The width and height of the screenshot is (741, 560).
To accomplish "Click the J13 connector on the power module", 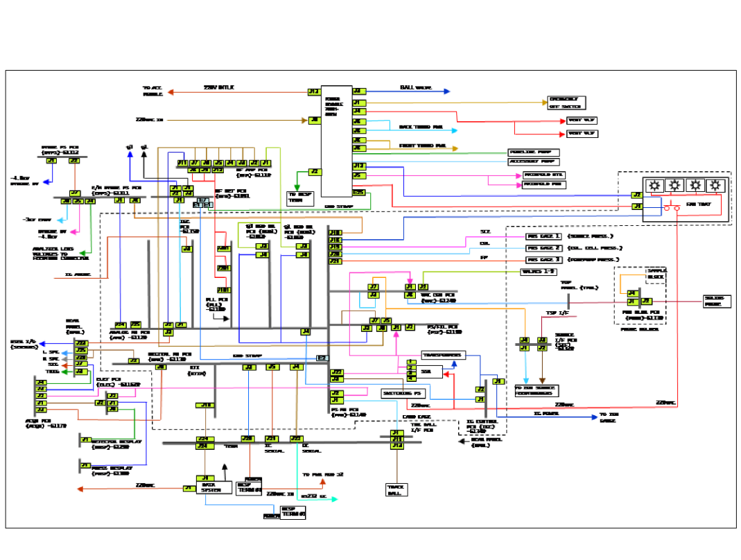I will (313, 91).
